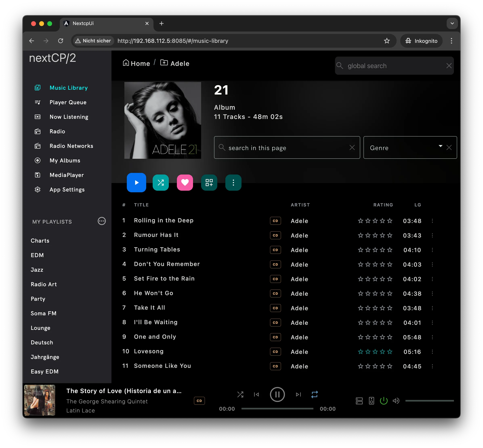Click the media server selection icon

point(359,401)
